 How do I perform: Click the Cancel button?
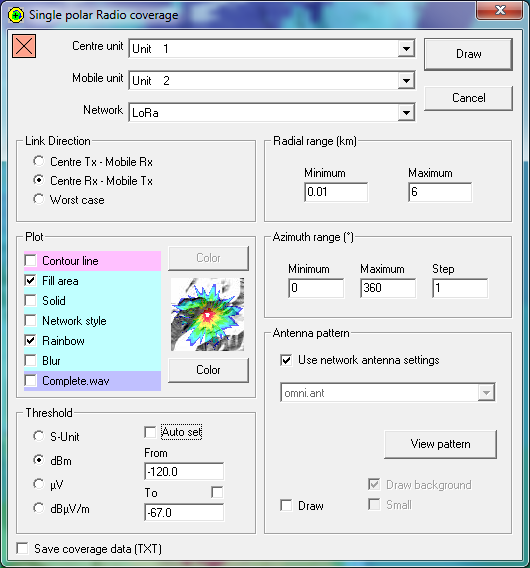(x=468, y=98)
